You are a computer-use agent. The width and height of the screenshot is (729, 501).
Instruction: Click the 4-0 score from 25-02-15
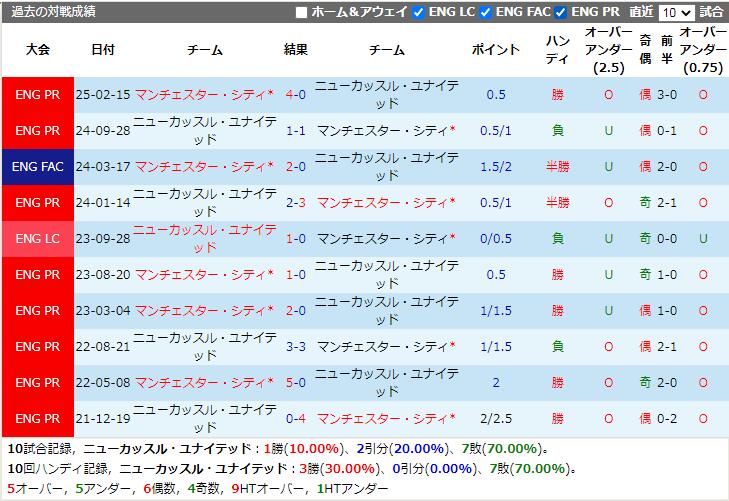pyautogui.click(x=295, y=95)
